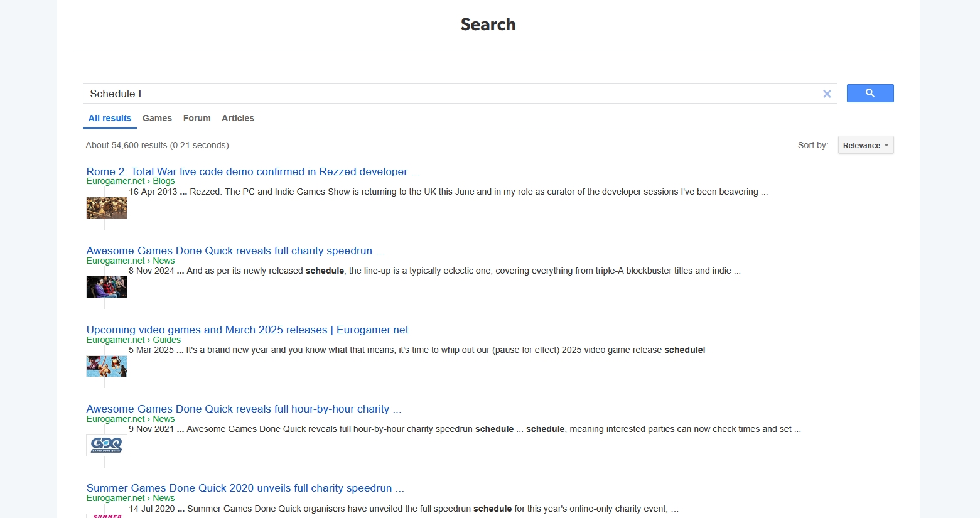Click 'Eurogamer.net › Guides' breadcrumb
The image size is (980, 518).
(x=134, y=340)
